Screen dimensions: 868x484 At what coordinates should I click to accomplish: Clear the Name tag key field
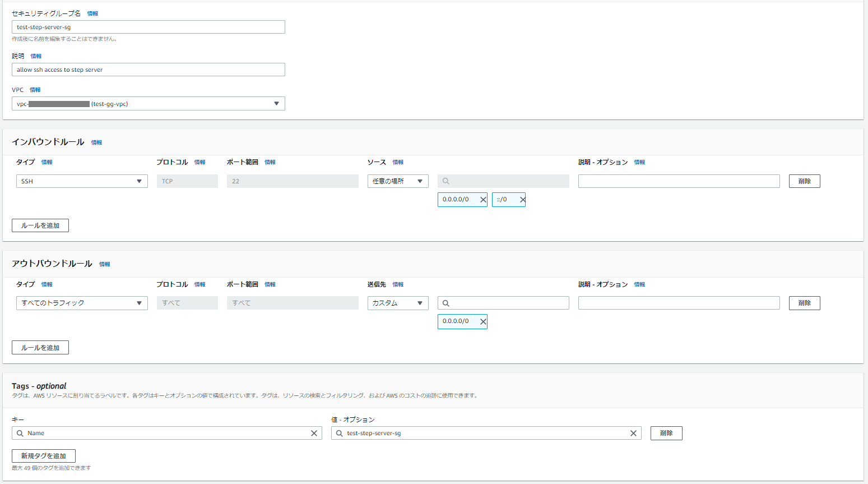314,433
